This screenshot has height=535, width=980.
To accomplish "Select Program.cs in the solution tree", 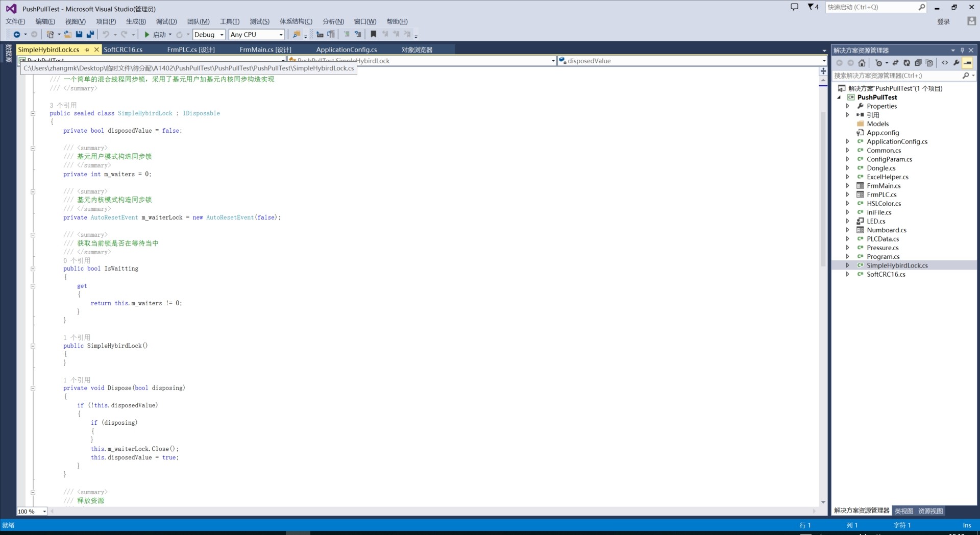I will point(883,257).
